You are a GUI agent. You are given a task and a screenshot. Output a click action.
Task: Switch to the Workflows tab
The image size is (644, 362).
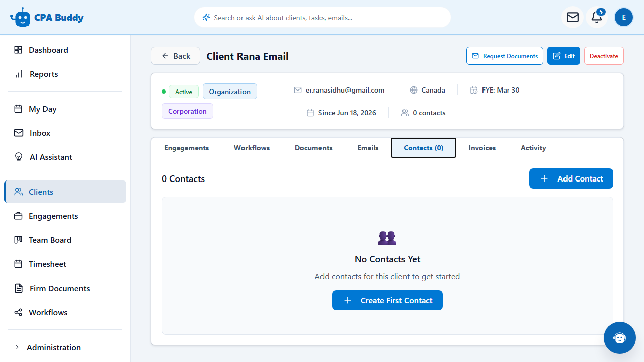coord(252,148)
